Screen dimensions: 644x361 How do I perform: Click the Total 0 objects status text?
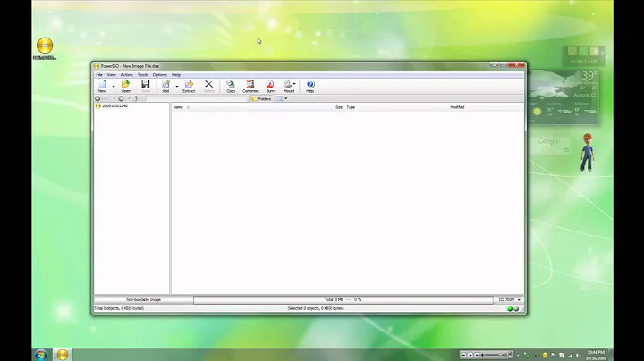[119, 308]
